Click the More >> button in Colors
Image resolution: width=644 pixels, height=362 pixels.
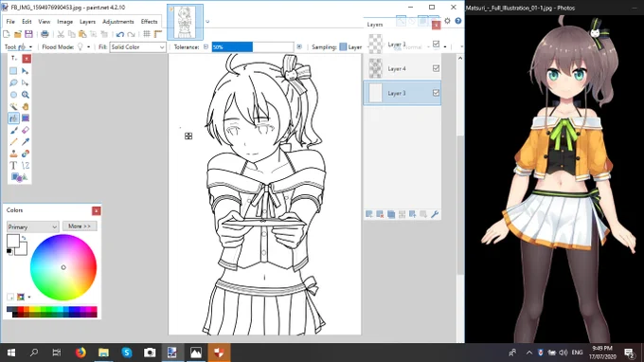tap(80, 226)
